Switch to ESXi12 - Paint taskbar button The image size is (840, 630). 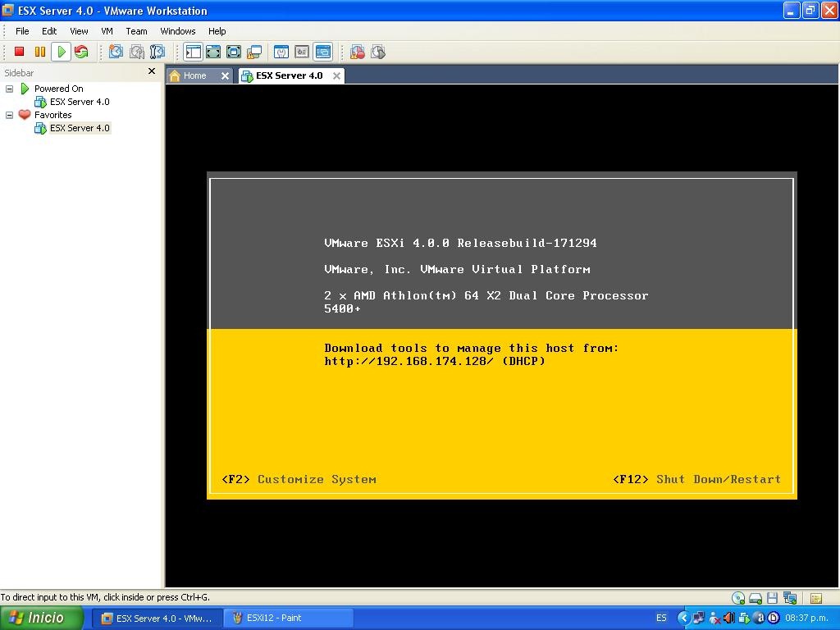pyautogui.click(x=287, y=619)
